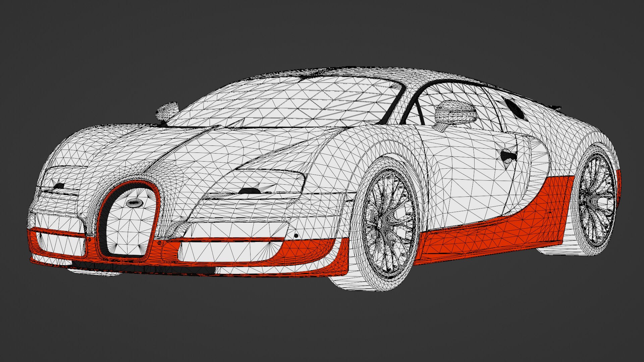This screenshot has height=362, width=644.
Task: Click the dark door handle recess on the door
Action: click(x=508, y=156)
